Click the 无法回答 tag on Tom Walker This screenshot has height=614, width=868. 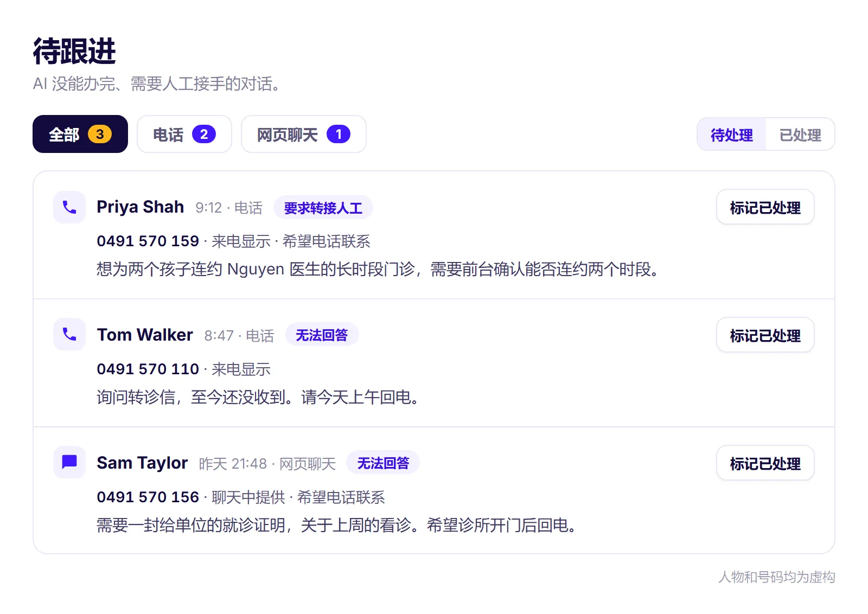322,335
